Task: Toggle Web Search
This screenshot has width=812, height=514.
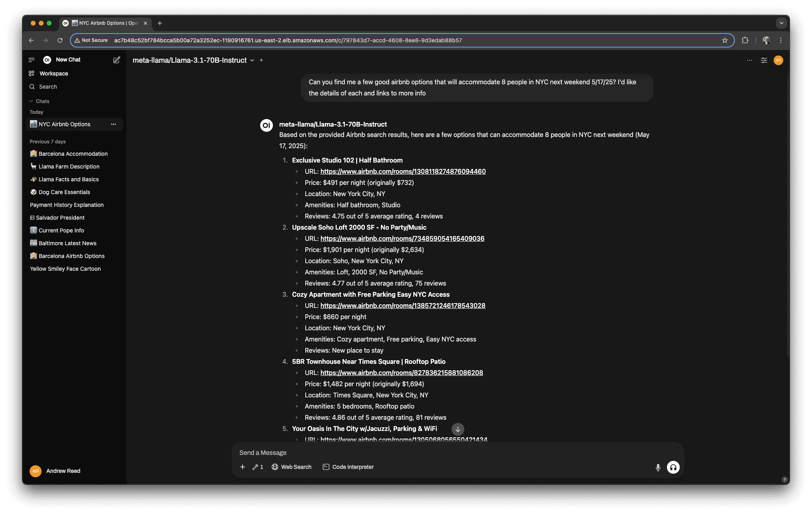Action: point(292,467)
